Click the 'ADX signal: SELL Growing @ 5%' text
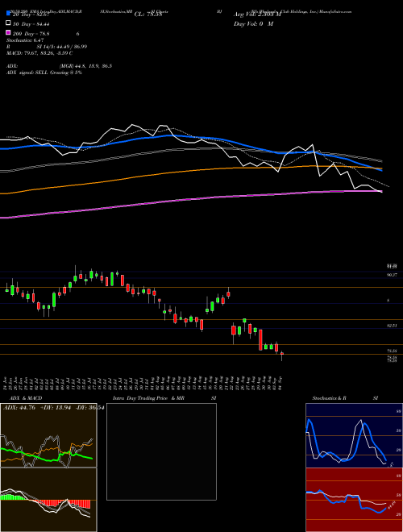The height and width of the screenshot is (532, 403). 44,73
